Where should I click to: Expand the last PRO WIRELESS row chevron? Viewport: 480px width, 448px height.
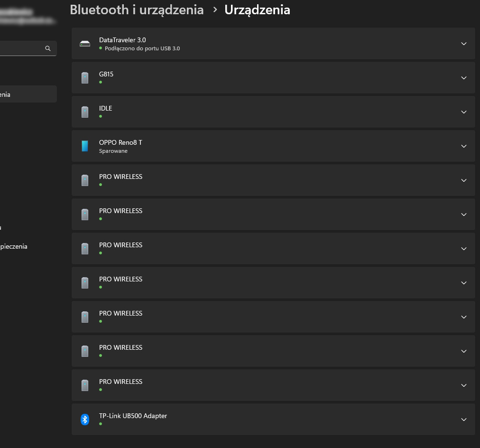[464, 385]
